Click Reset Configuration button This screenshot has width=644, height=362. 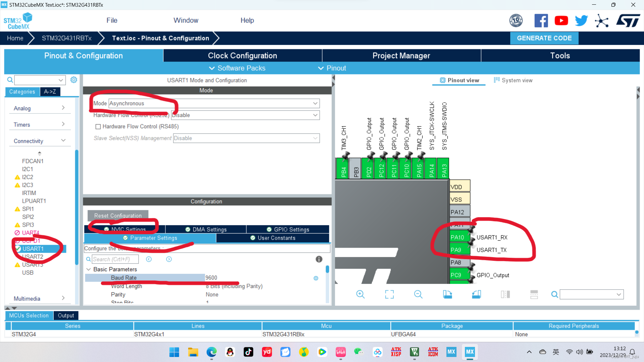pyautogui.click(x=118, y=216)
